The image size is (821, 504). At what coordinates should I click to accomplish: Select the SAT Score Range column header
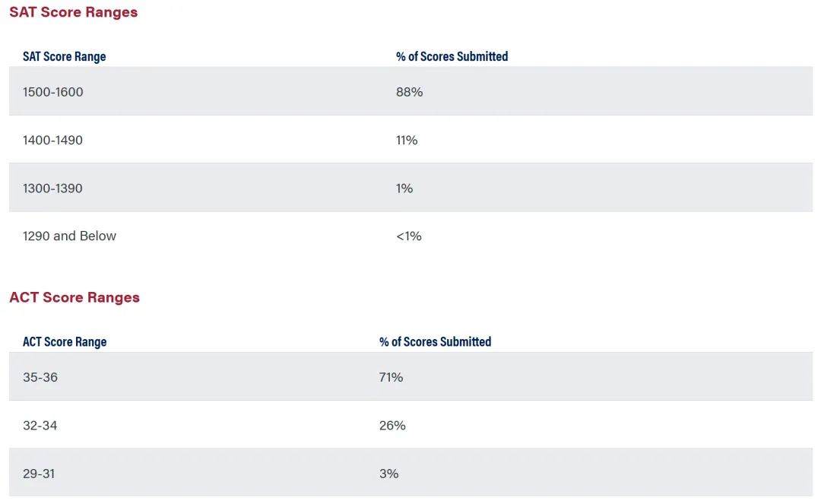click(x=65, y=56)
